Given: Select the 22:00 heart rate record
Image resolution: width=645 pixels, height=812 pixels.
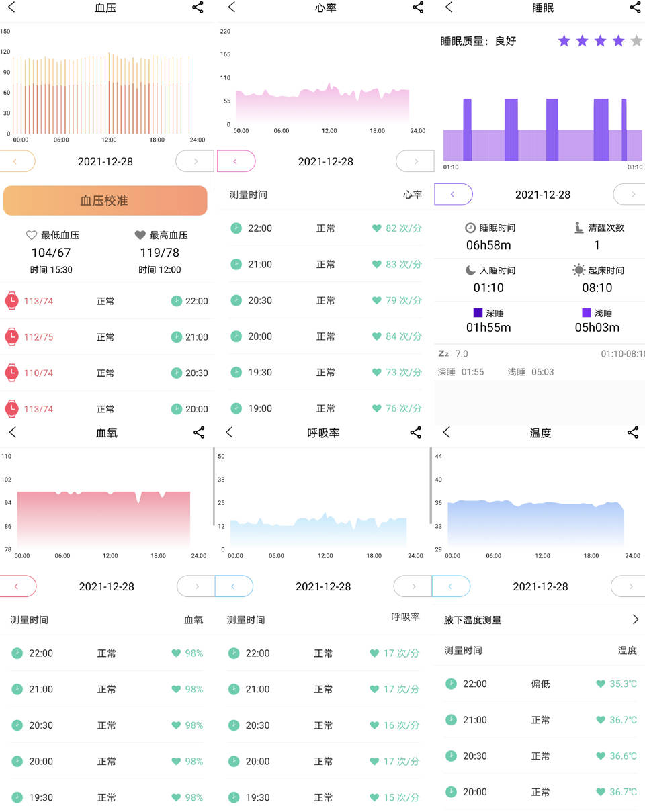Looking at the screenshot, I should (x=325, y=228).
